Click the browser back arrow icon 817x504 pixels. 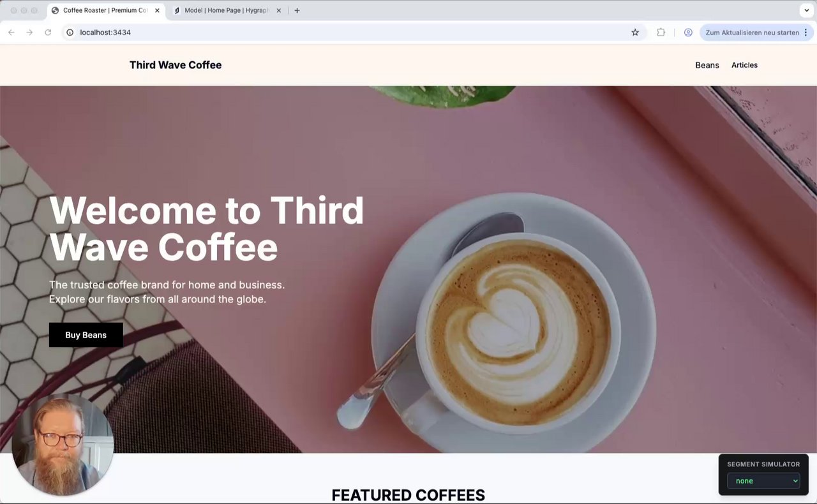tap(11, 33)
